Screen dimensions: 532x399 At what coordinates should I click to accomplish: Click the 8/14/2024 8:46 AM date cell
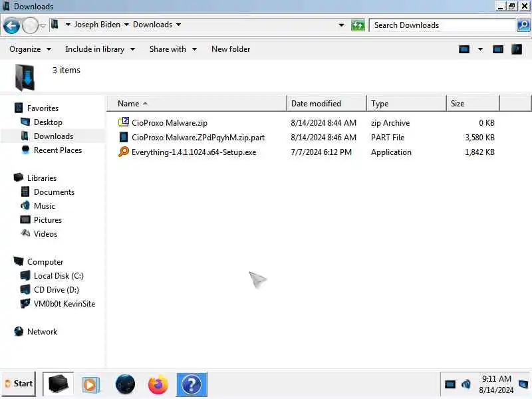click(323, 138)
